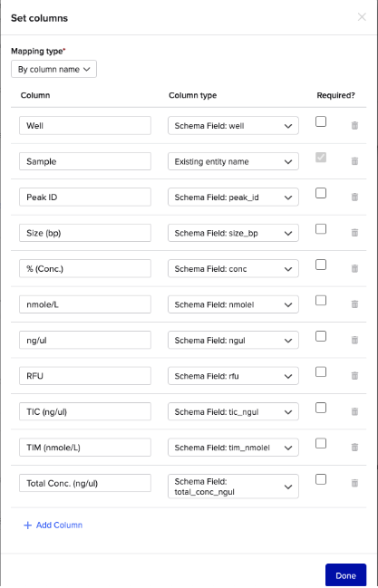
Task: Delete the Well column row
Action: click(354, 126)
